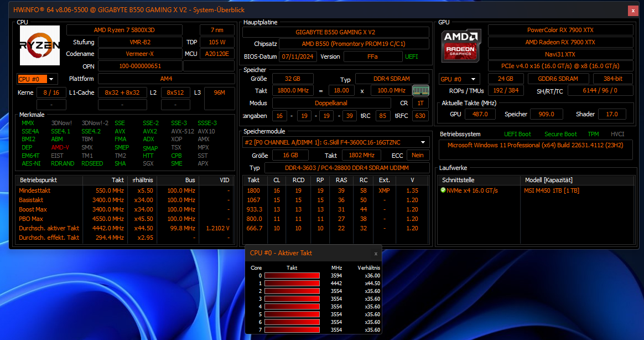Select Durchsch. aktiver Takt row
This screenshot has height=340, width=644.
(x=124, y=228)
